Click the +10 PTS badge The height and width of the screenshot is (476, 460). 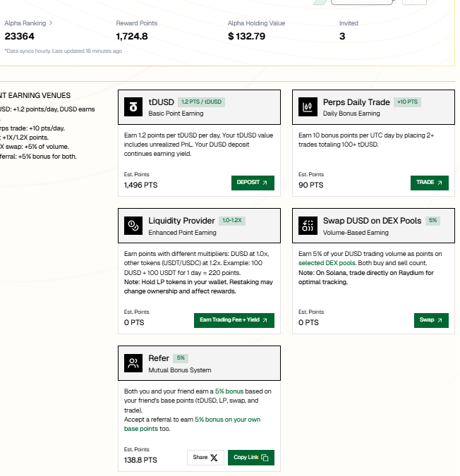coord(408,102)
